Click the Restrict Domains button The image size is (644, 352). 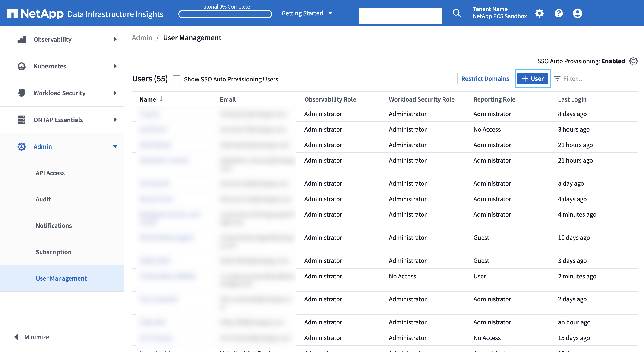click(x=485, y=78)
